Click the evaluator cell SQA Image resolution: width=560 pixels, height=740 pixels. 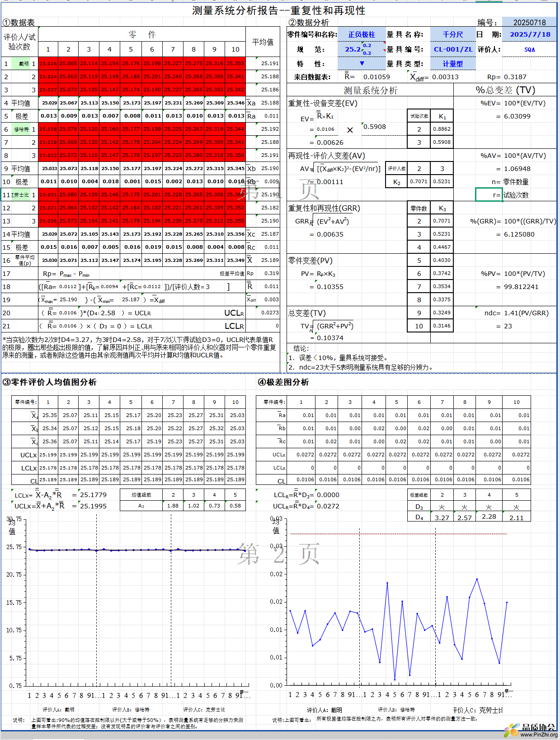[530, 49]
